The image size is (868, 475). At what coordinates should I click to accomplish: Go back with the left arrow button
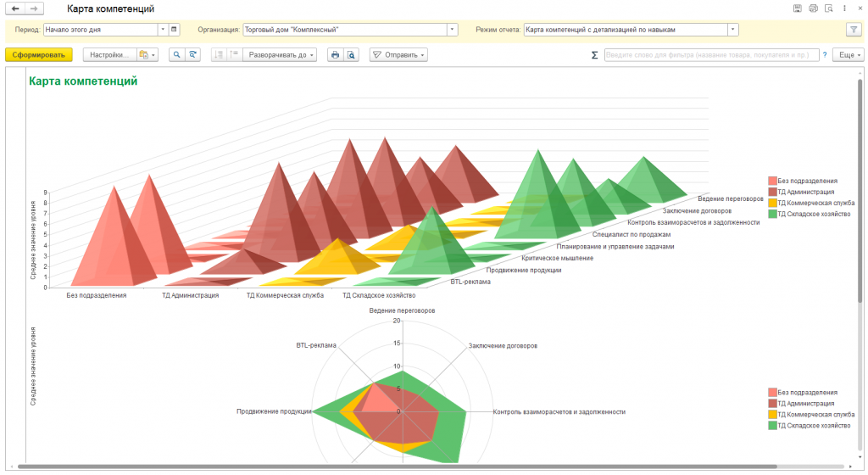[x=15, y=8]
